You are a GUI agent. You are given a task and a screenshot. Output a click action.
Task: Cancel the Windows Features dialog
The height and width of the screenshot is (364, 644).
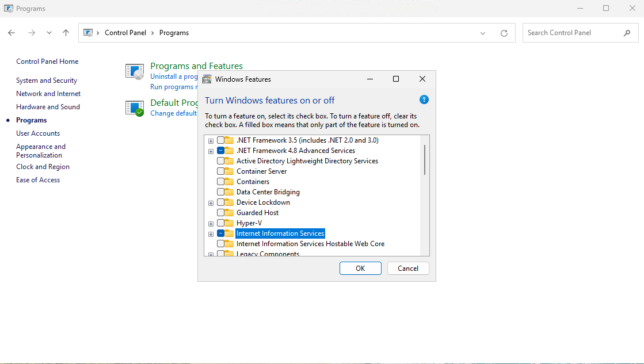(x=408, y=269)
